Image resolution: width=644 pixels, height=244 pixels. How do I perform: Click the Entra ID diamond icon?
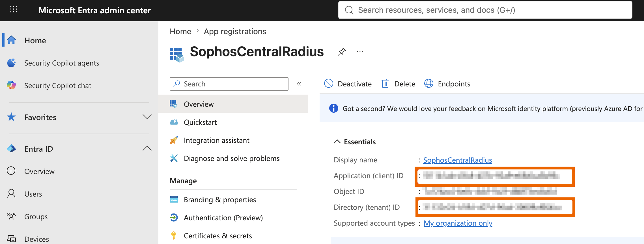tap(11, 149)
